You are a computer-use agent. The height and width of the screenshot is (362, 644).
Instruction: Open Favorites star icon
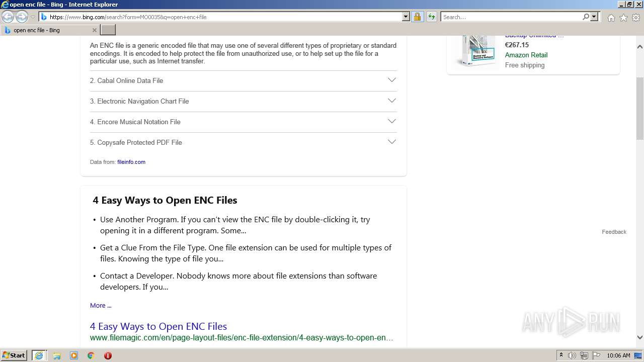(623, 18)
